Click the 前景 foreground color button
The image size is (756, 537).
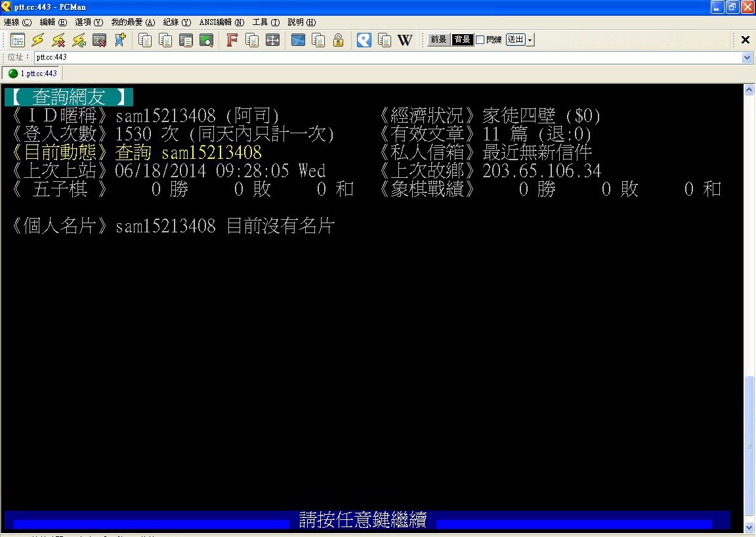point(439,39)
